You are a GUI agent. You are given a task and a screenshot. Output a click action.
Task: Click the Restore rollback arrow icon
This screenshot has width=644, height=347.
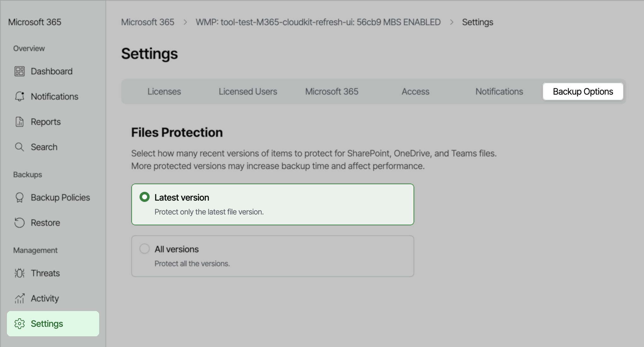[x=20, y=222]
